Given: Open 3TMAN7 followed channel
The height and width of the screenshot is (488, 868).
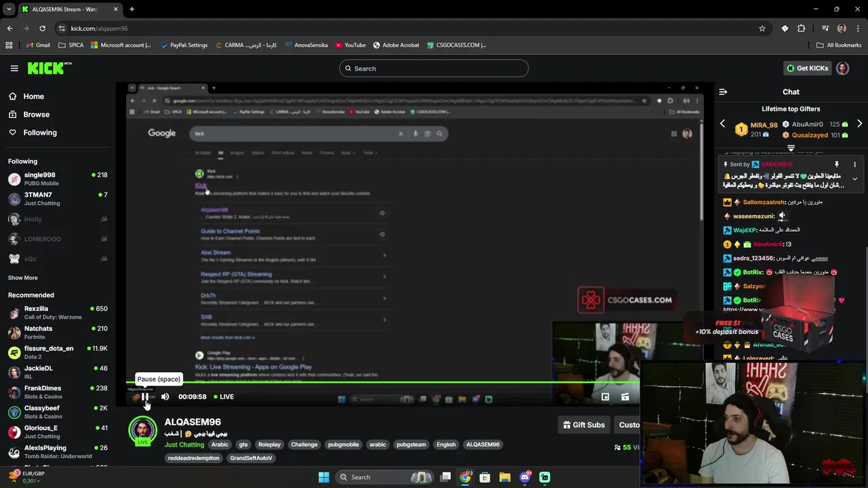Looking at the screenshot, I should pyautogui.click(x=58, y=199).
